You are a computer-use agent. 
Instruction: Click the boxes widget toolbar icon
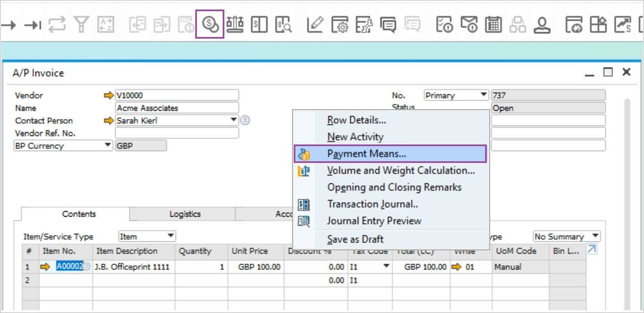[598, 25]
